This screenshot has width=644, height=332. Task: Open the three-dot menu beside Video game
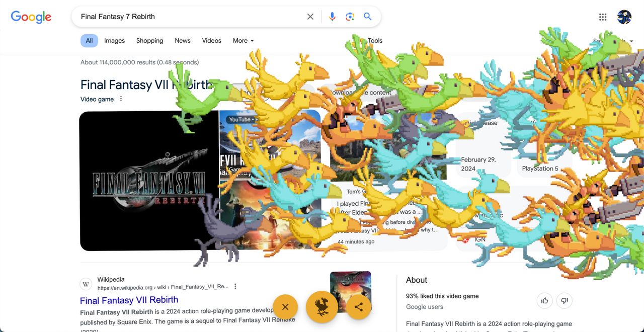pos(121,99)
